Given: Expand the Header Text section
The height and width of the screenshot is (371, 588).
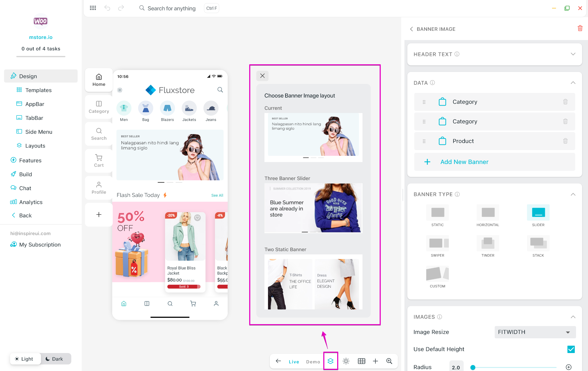Looking at the screenshot, I should tap(573, 54).
